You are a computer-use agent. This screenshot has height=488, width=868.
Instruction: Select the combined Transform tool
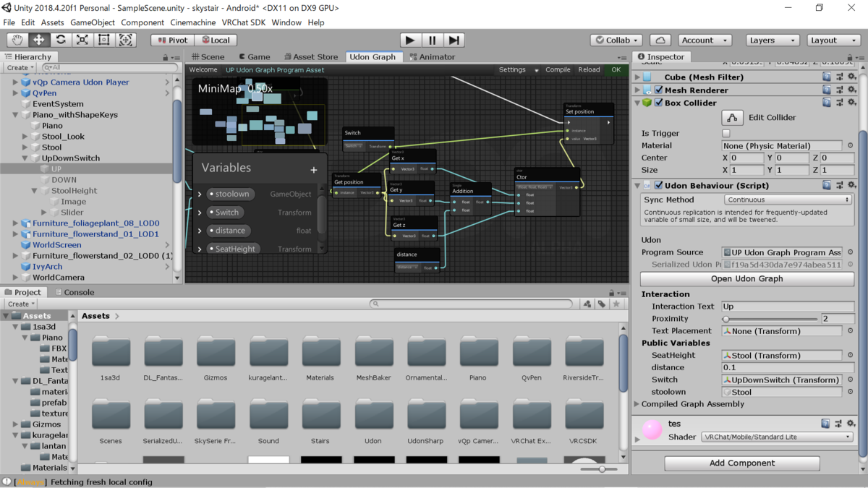coord(126,40)
